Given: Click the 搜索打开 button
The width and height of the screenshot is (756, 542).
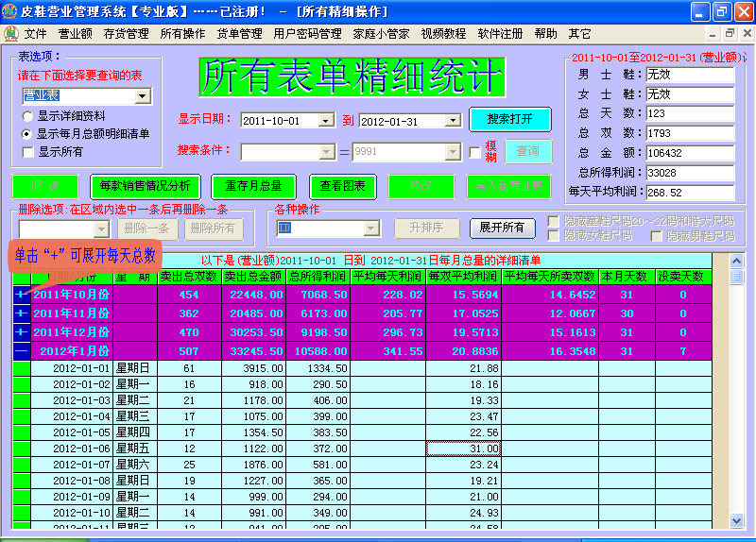Looking at the screenshot, I should coord(509,119).
